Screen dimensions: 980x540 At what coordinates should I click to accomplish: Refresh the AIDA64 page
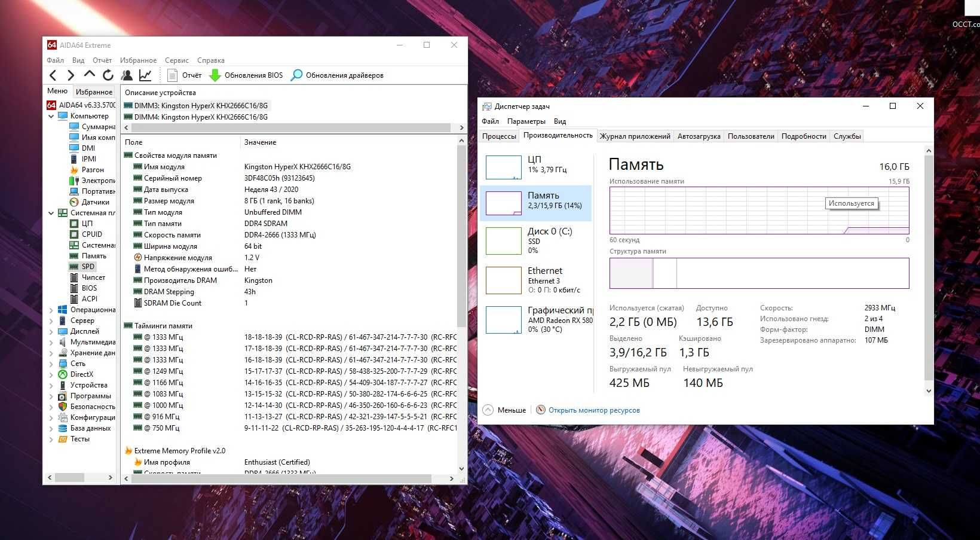[x=108, y=75]
